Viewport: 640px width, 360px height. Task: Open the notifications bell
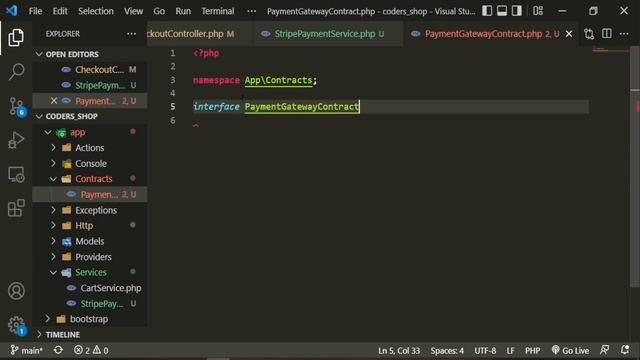(x=624, y=350)
